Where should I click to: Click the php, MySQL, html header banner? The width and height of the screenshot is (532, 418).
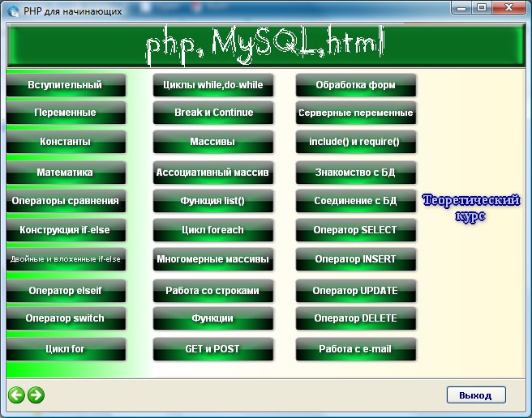tap(265, 45)
